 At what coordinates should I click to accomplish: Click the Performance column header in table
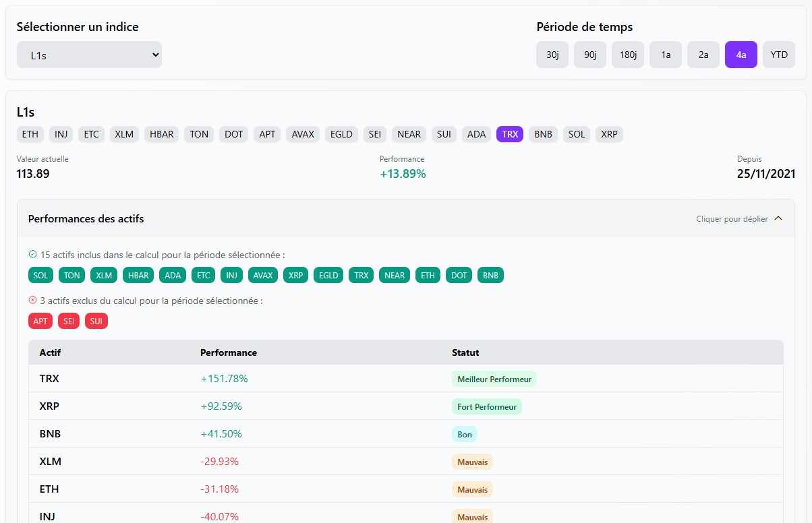[x=229, y=352]
